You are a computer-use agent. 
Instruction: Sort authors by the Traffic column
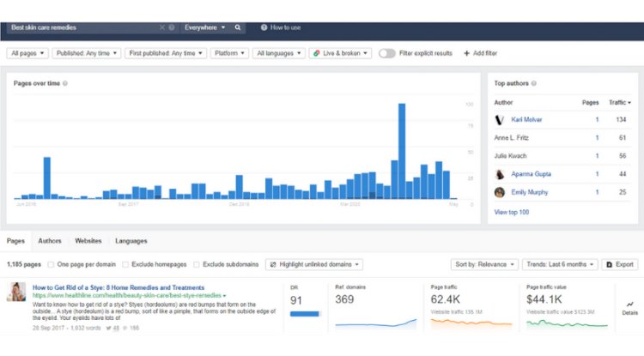pyautogui.click(x=620, y=103)
